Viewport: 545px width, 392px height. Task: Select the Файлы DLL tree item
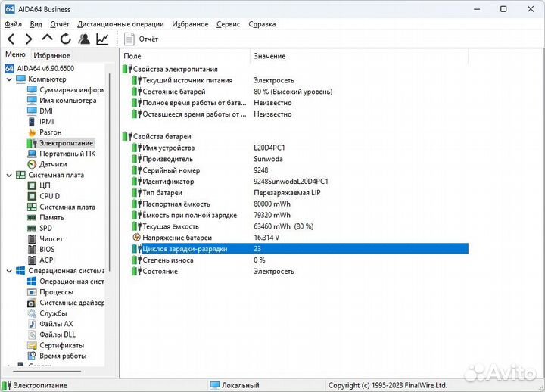point(58,334)
